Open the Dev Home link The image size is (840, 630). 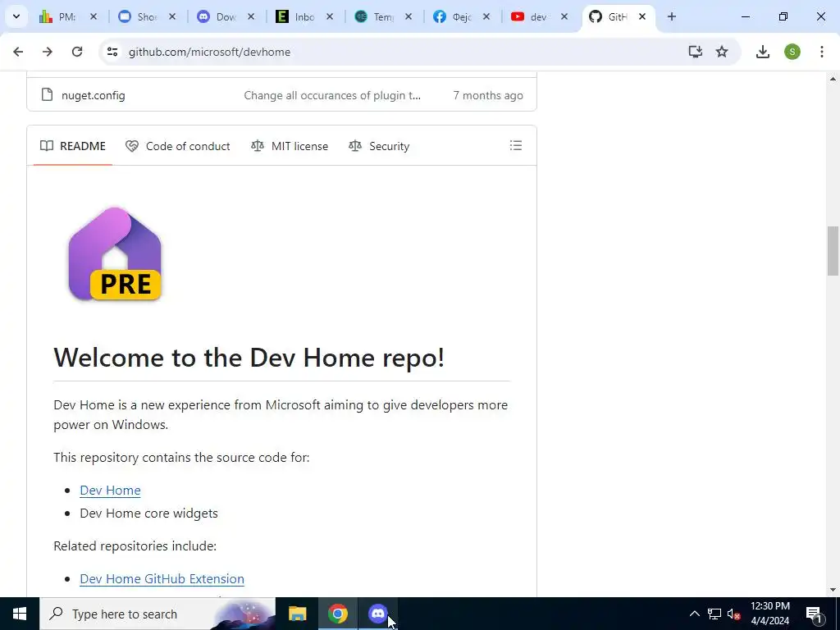coord(111,491)
